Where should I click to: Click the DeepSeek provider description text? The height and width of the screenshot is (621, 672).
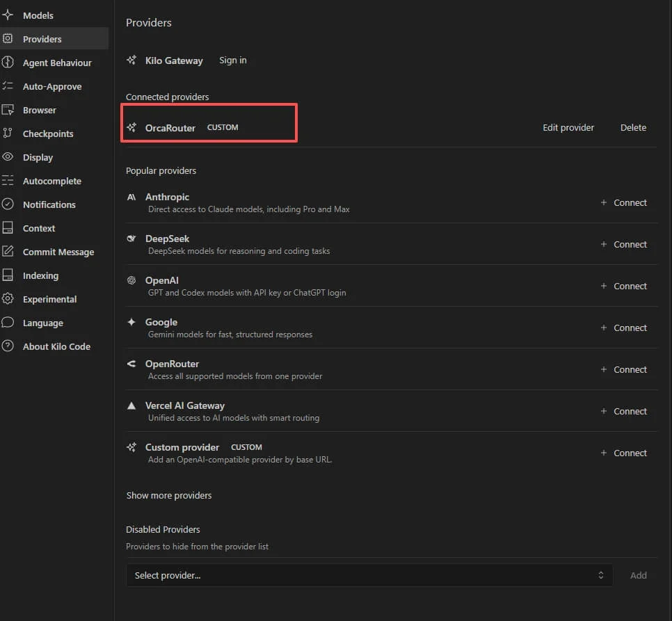tap(239, 251)
